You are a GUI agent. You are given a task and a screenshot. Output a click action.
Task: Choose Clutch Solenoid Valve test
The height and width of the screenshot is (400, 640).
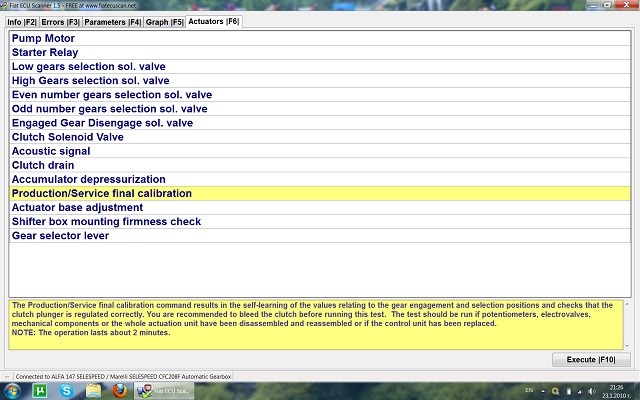click(x=68, y=137)
